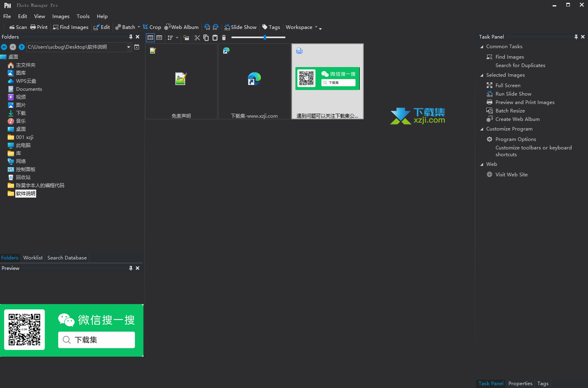Switch to the Worklist tab

33,258
